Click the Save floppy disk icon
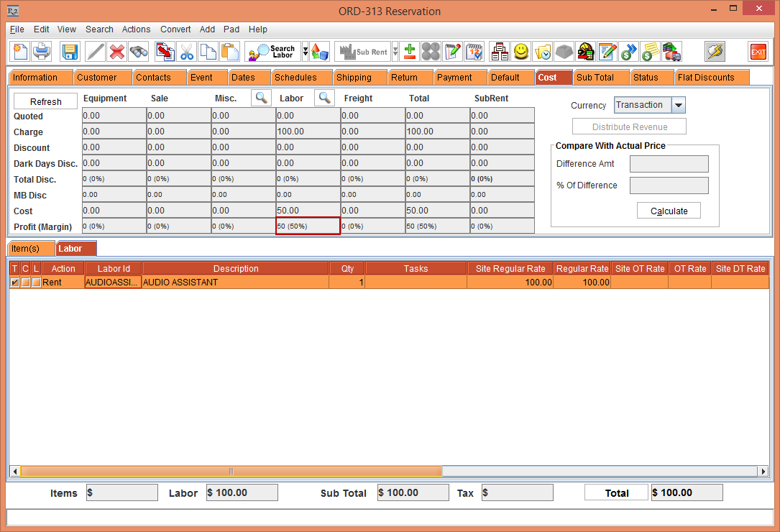The height and width of the screenshot is (532, 780). click(70, 52)
